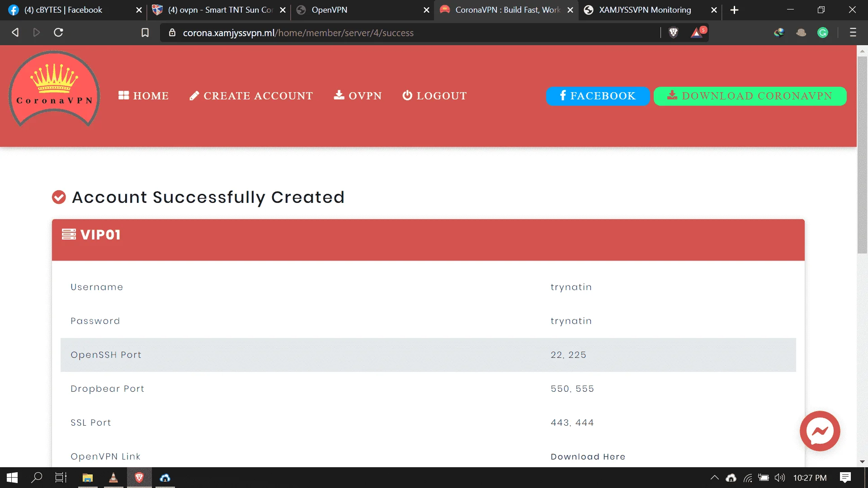The height and width of the screenshot is (488, 868).
Task: Select the Dropbear Port value 550, 555
Action: [x=572, y=389]
